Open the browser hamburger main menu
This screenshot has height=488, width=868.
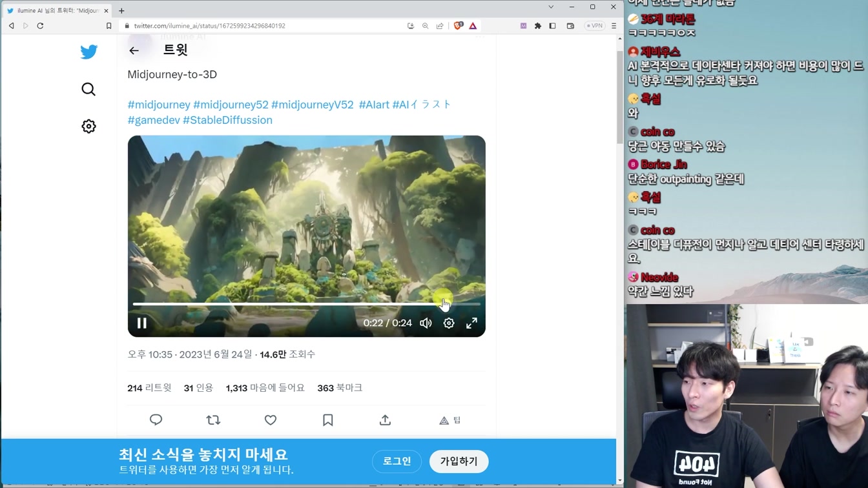click(614, 26)
